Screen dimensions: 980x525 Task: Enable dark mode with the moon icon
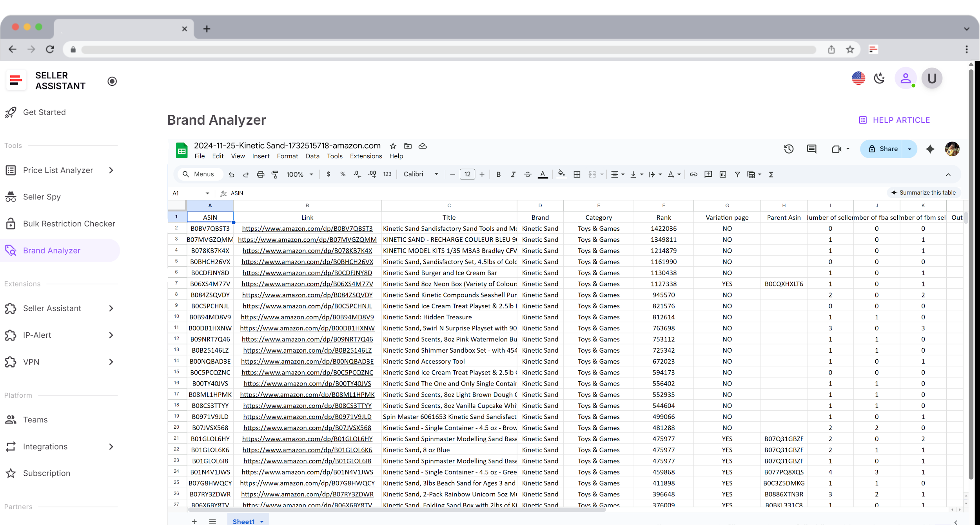tap(879, 78)
